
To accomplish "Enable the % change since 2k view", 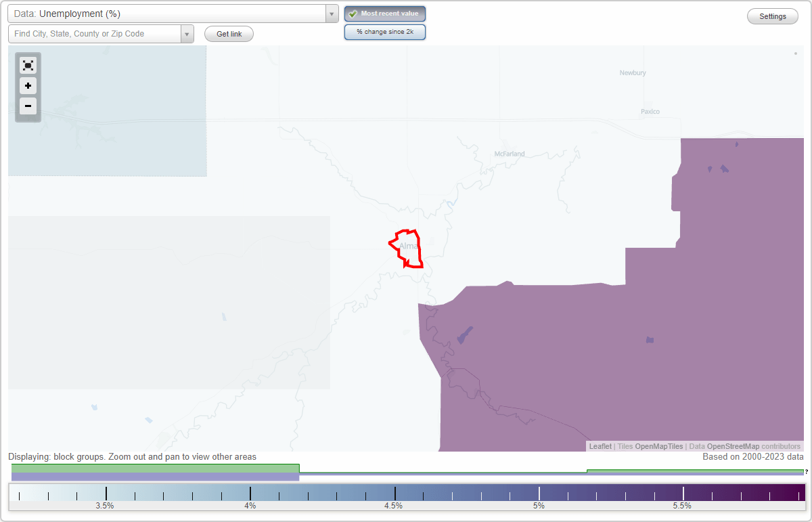I will (x=384, y=31).
